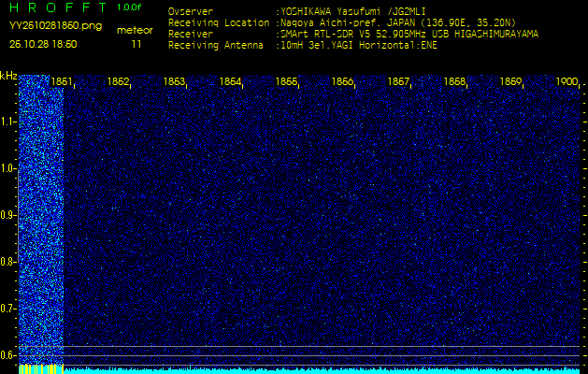588x374 pixels.
Task: Click the 1.00f version label
Action: [130, 7]
